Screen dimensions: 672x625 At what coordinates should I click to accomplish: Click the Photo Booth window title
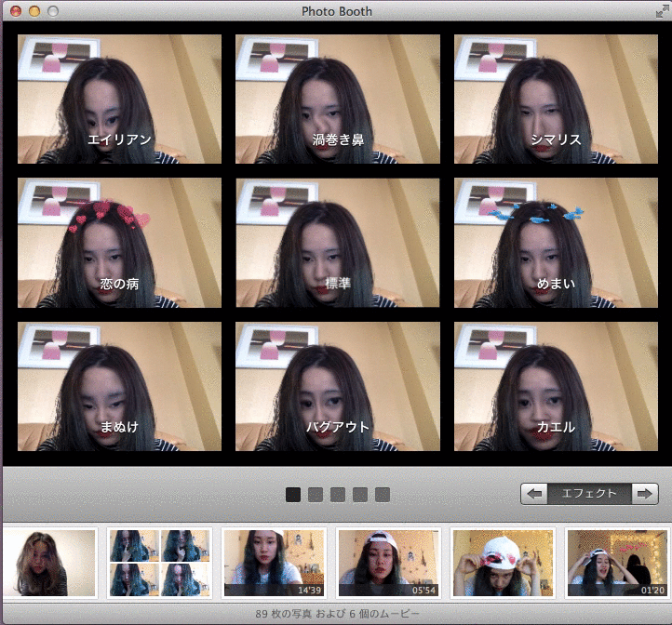click(337, 11)
